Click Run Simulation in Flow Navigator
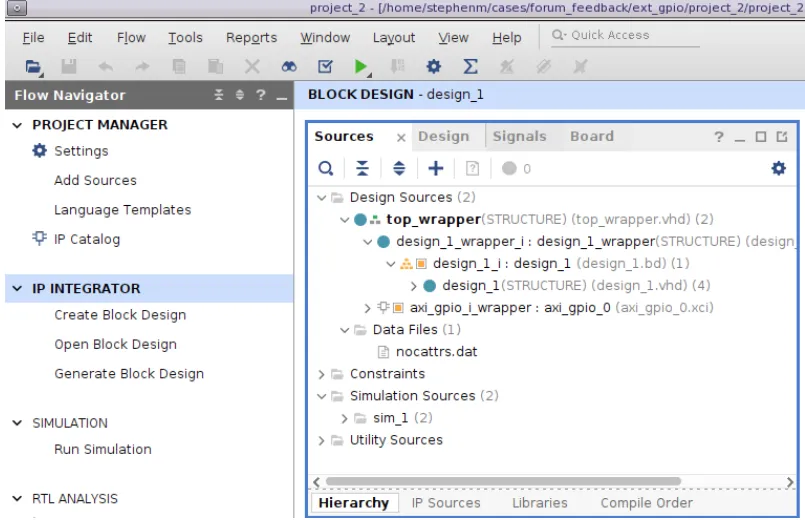This screenshot has width=805, height=520. (x=103, y=450)
